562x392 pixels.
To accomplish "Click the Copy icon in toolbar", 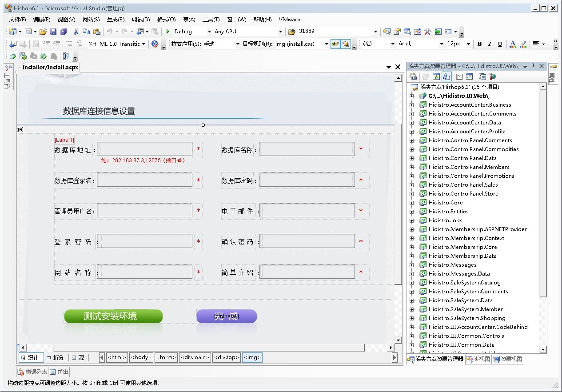I will [x=86, y=32].
